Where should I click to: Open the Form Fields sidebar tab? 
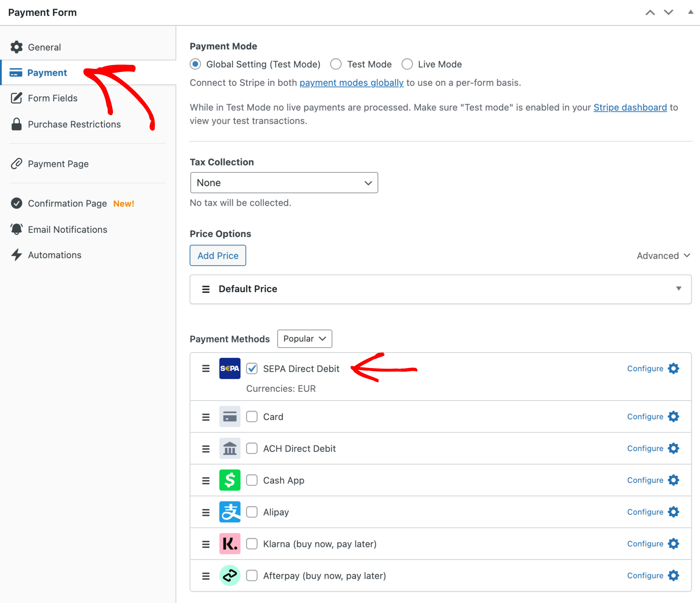coord(53,98)
